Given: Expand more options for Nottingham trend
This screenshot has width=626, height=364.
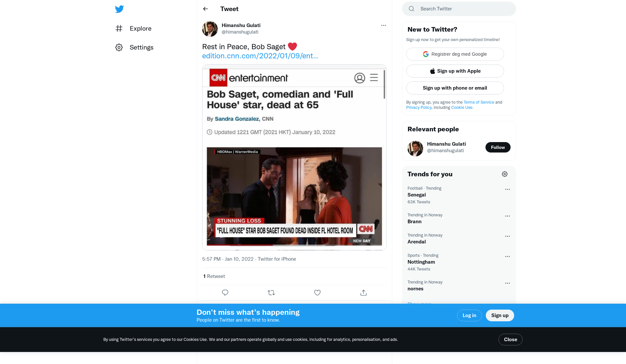Looking at the screenshot, I should (x=507, y=256).
